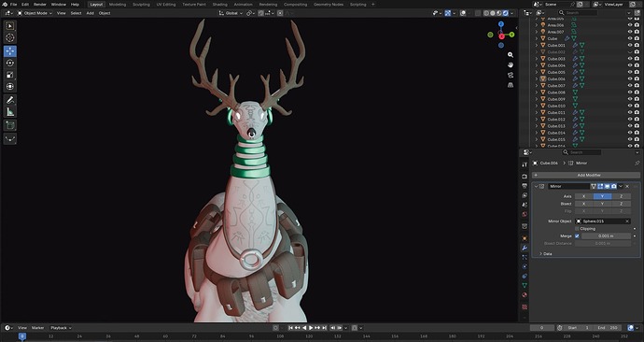644x342 pixels.
Task: Switch to the Sculpting workspace tab
Action: (x=141, y=4)
